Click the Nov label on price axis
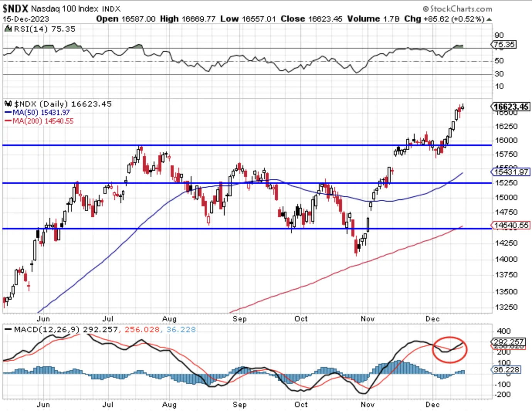 [368, 319]
